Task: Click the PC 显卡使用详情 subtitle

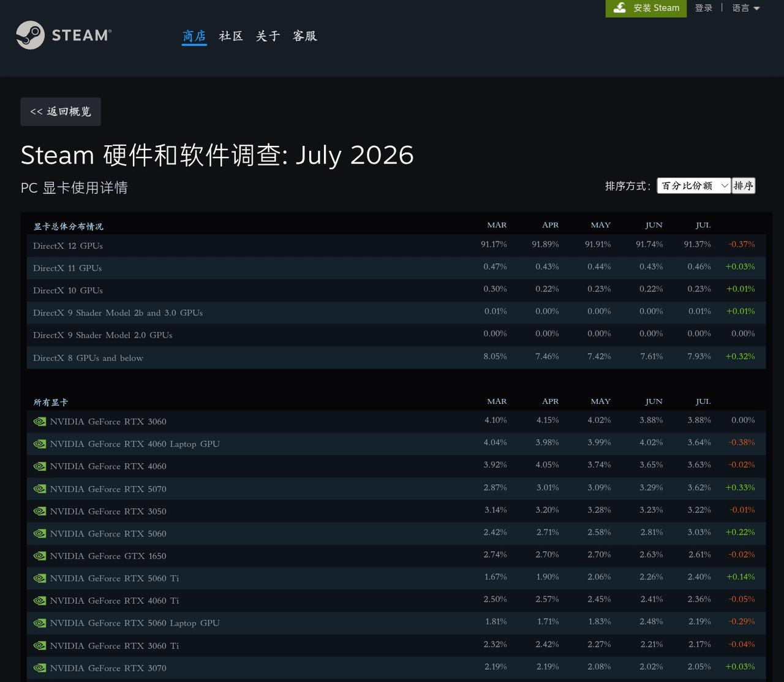Action: point(74,188)
